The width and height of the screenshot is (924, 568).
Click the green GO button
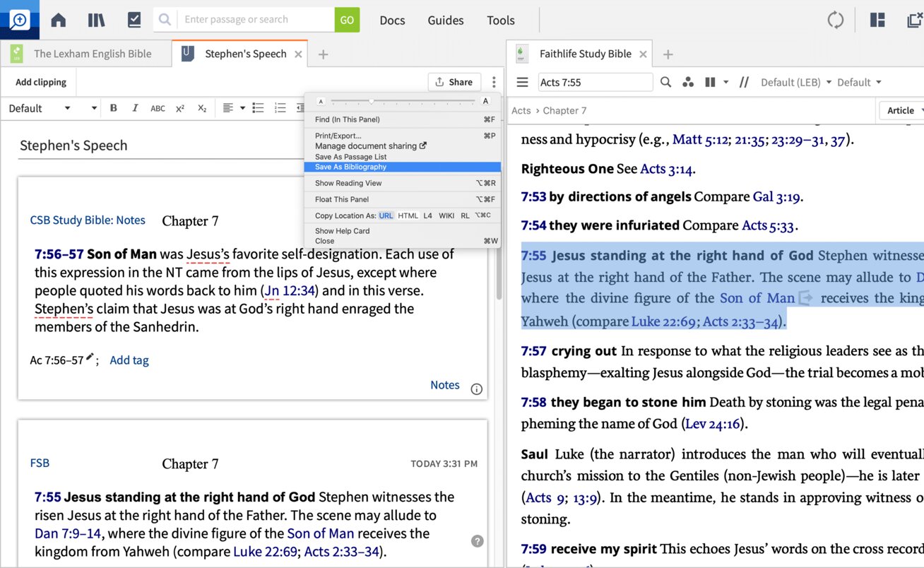pos(347,20)
